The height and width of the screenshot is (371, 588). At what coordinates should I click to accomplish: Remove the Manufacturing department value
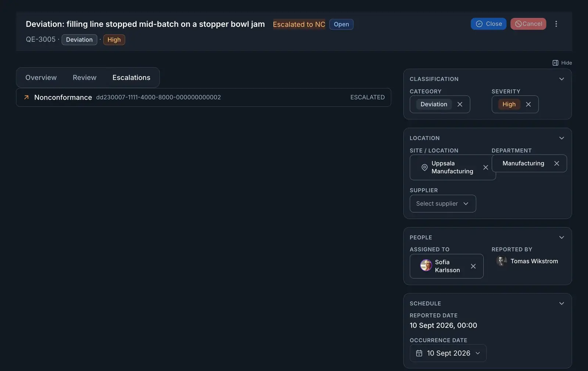(x=556, y=164)
